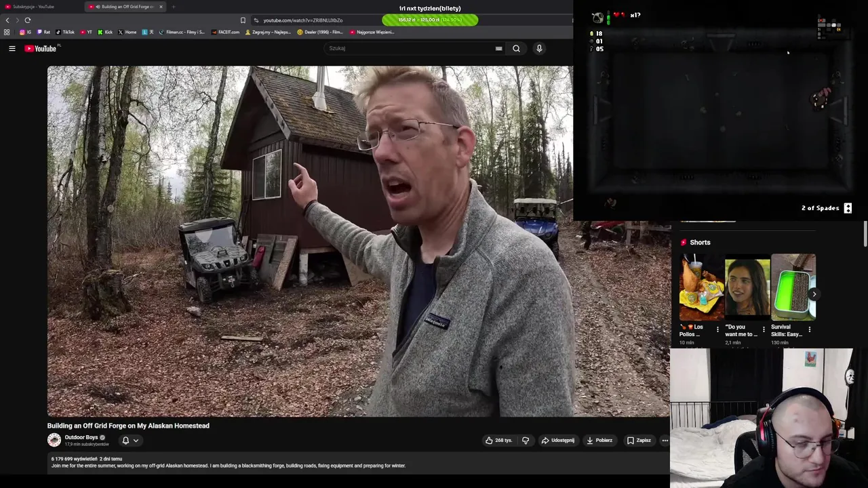Reload the page with the refresh icon
Viewport: 868px width, 488px height.
tap(28, 20)
